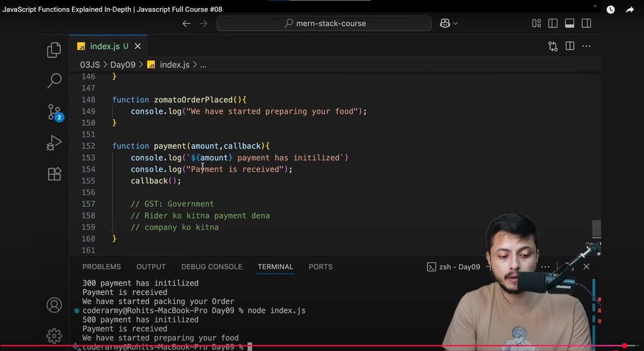Click the string 'Payment is received' in code
Viewport: 644px width, 351px height.
[235, 169]
